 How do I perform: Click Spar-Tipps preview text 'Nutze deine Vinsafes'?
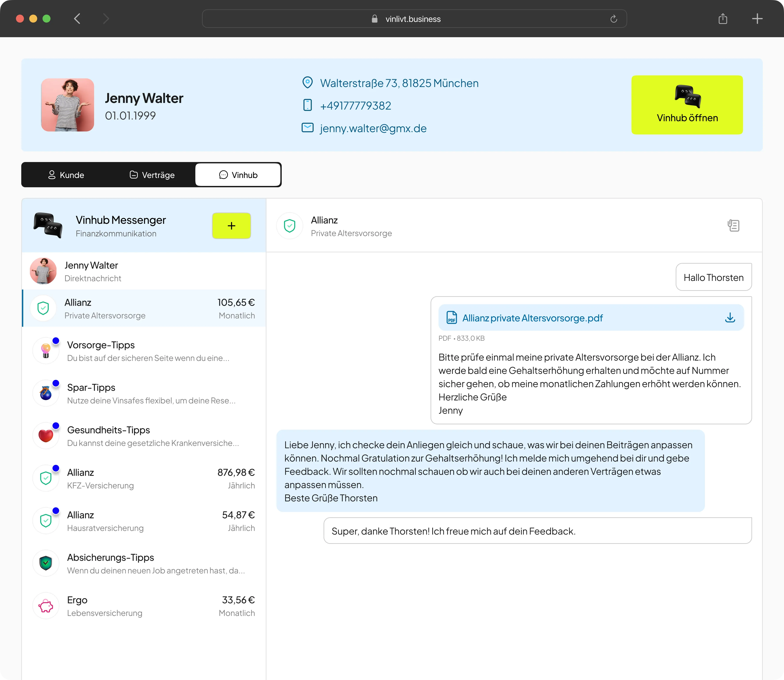[151, 401]
